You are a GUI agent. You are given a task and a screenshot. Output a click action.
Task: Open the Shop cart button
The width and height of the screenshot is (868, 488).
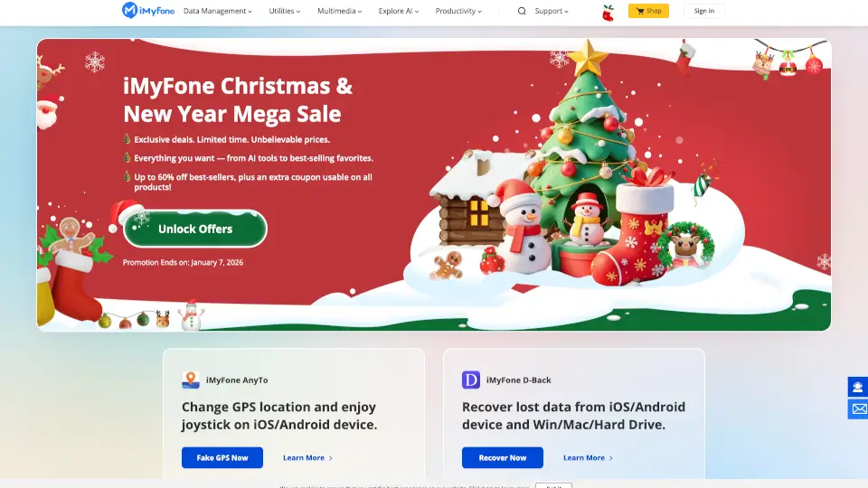648,11
